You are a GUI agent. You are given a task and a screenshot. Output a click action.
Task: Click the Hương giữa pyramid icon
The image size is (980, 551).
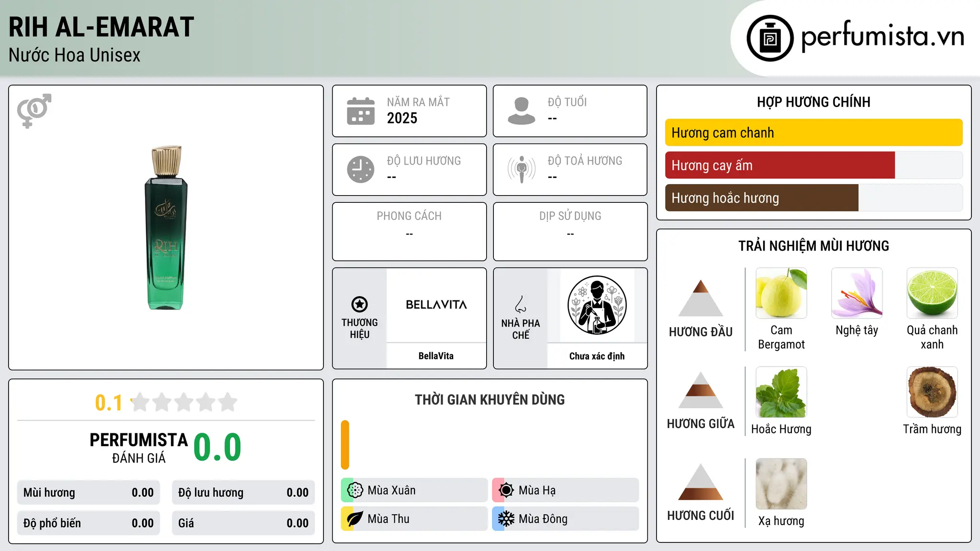pyautogui.click(x=701, y=390)
